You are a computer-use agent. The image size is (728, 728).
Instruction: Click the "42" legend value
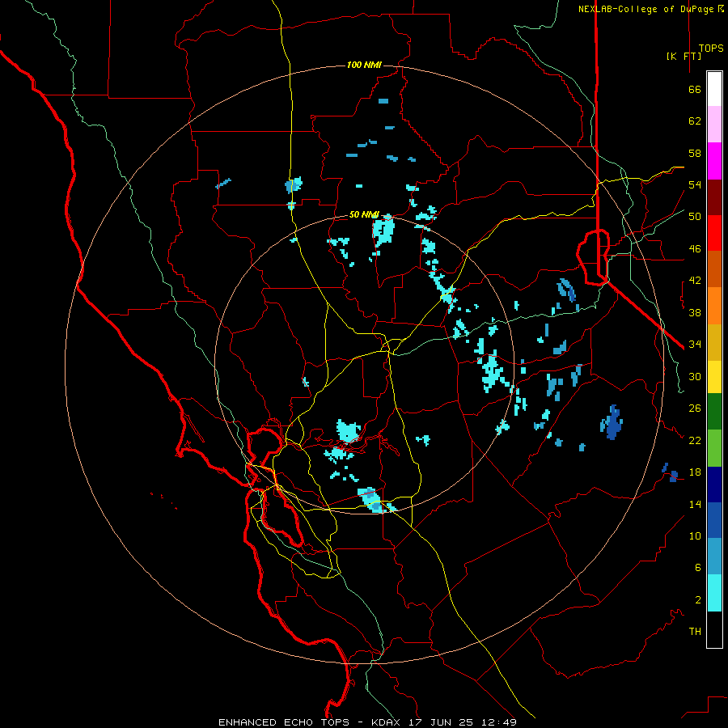695,281
